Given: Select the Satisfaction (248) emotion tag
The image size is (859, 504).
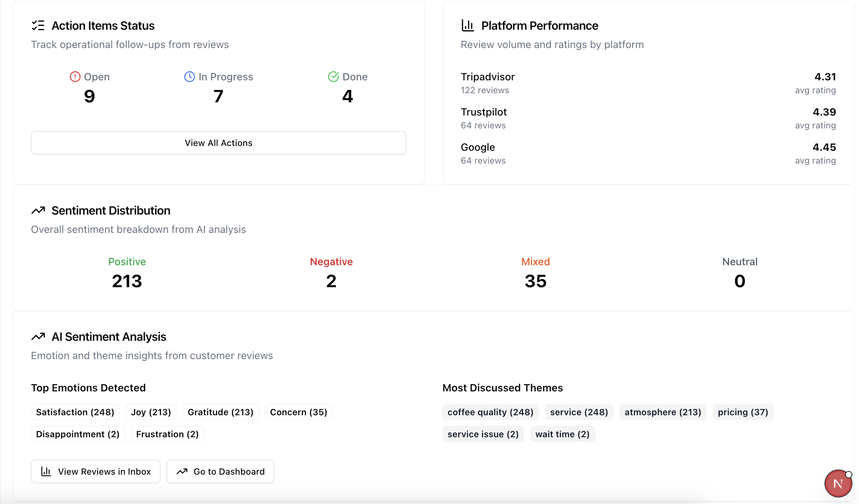Looking at the screenshot, I should pyautogui.click(x=75, y=412).
